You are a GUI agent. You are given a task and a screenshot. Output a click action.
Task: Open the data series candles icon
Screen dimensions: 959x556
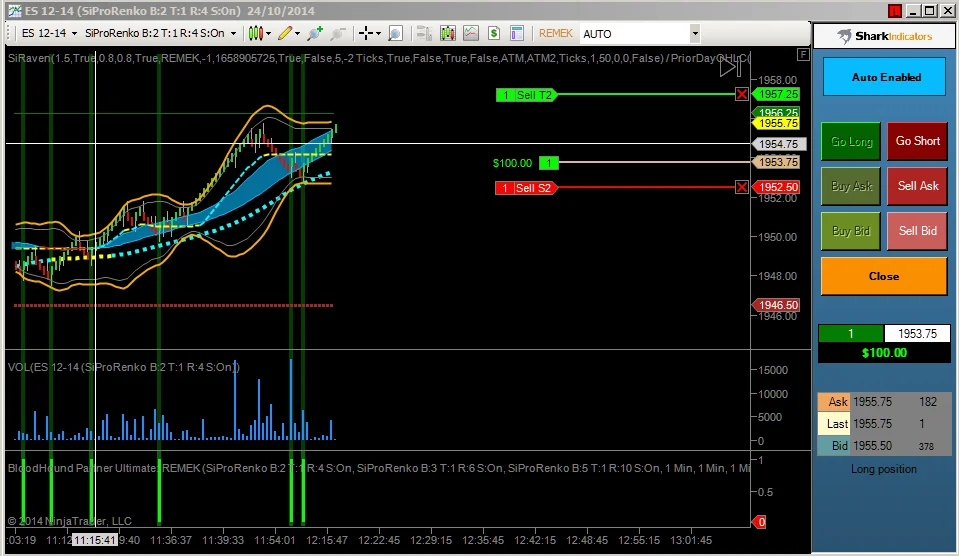tap(448, 33)
